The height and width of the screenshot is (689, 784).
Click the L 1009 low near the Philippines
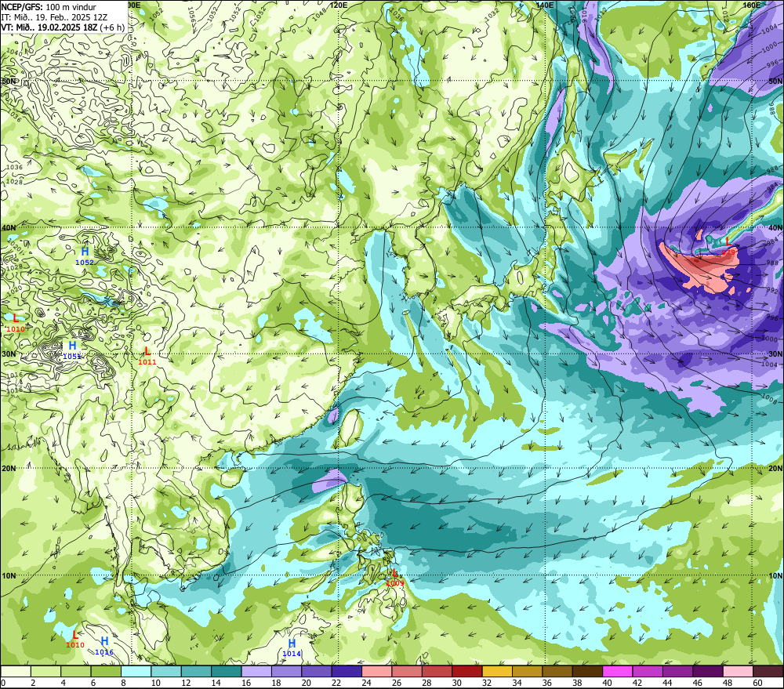pos(395,576)
